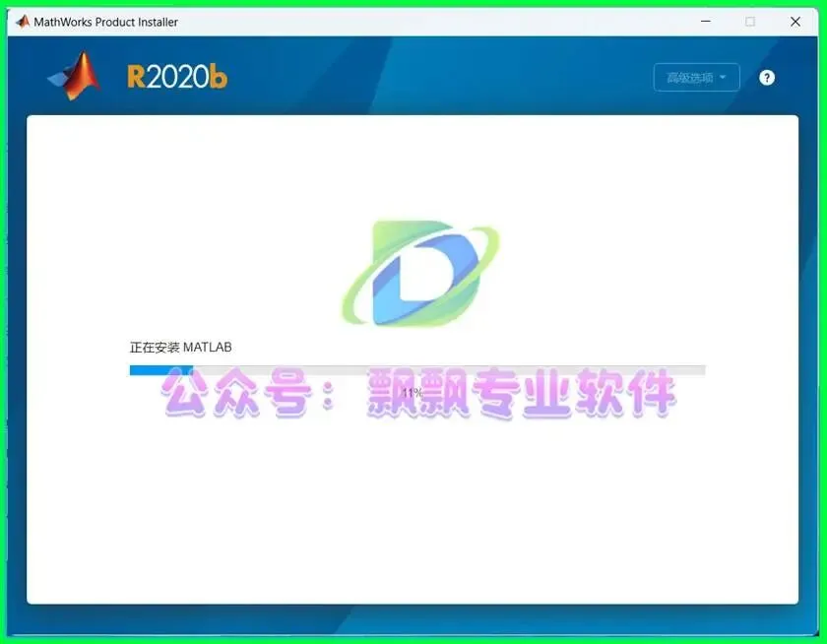Image resolution: width=827 pixels, height=644 pixels.
Task: Click the installation progress bar
Action: coord(417,370)
